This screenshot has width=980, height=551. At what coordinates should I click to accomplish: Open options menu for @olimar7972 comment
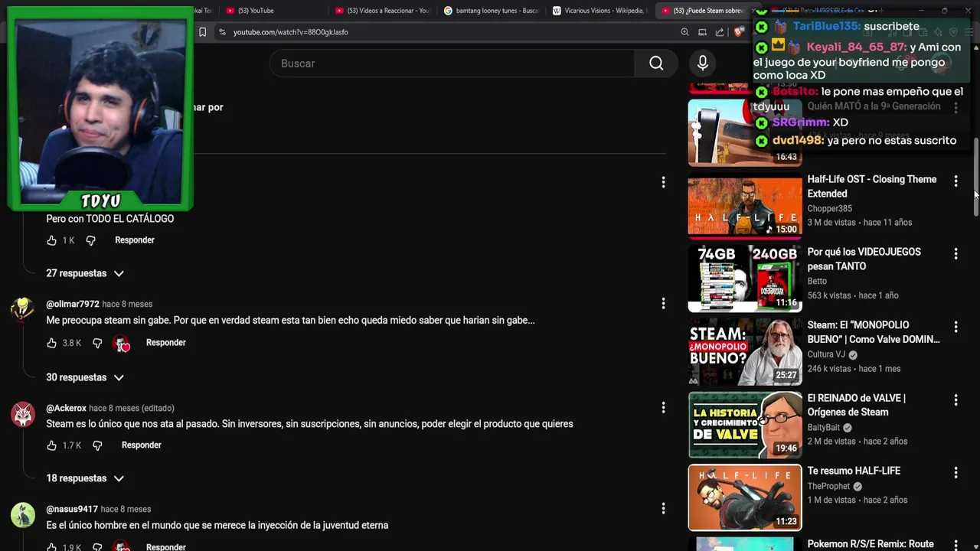pyautogui.click(x=663, y=304)
